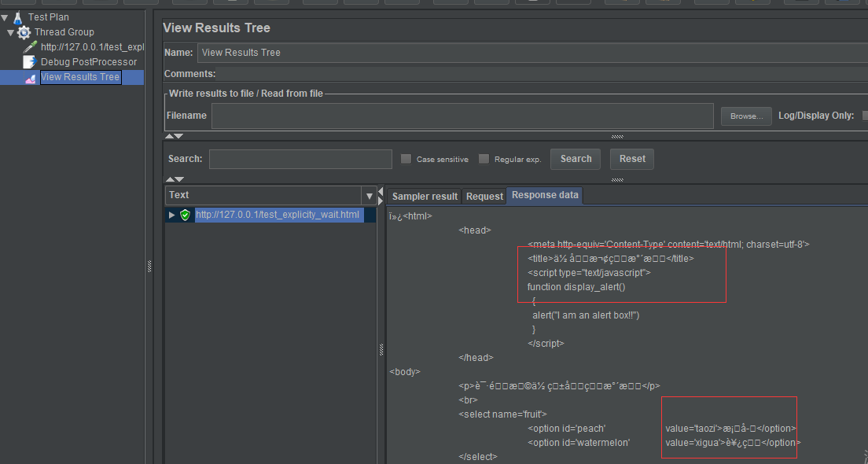Click the Browse... button
This screenshot has width=868, height=464.
click(x=746, y=116)
